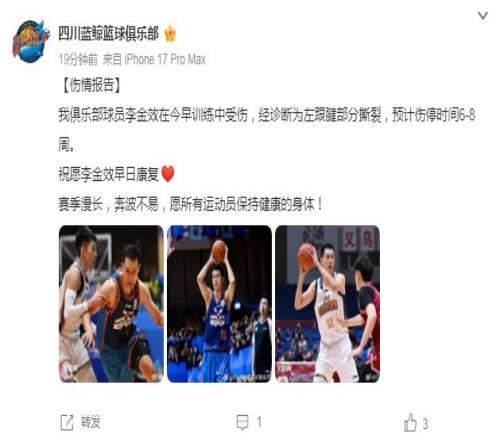This screenshot has height=440, width=500.
Task: Open the post options chevron menu
Action: pyautogui.click(x=483, y=16)
